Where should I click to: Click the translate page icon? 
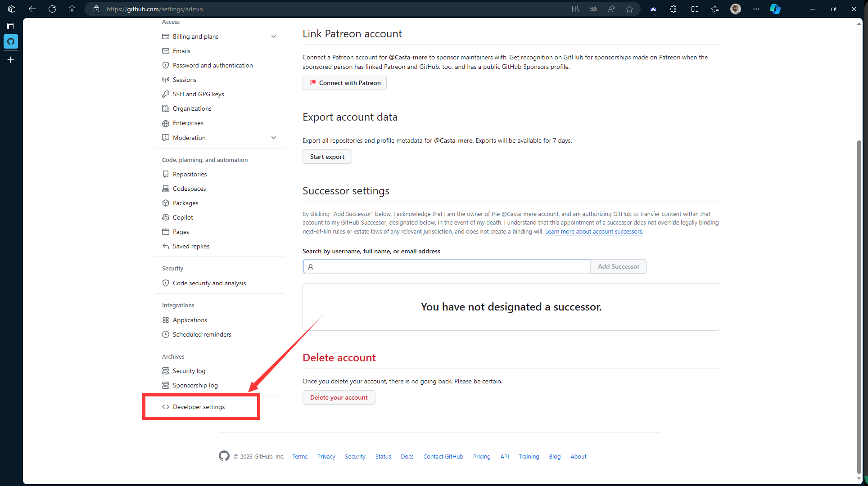click(593, 9)
